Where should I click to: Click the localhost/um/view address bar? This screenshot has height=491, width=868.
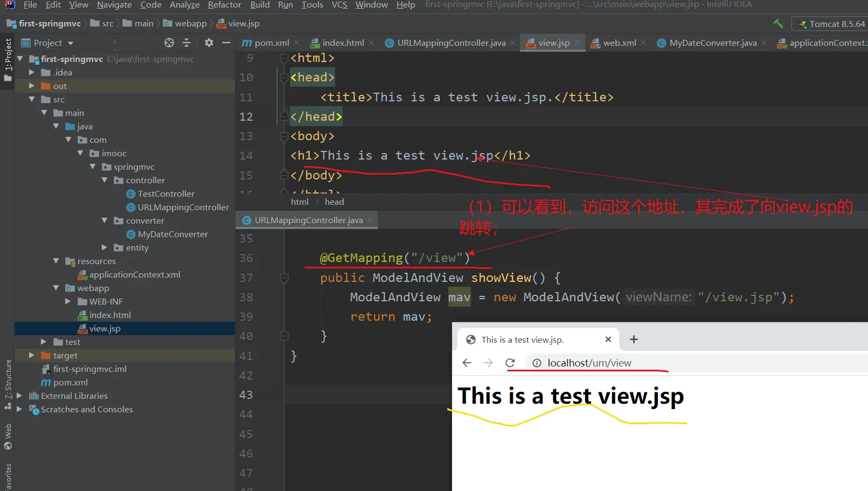click(589, 363)
